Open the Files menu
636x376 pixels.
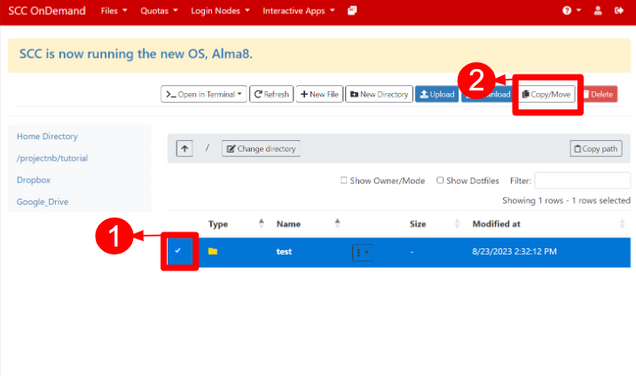pyautogui.click(x=114, y=11)
